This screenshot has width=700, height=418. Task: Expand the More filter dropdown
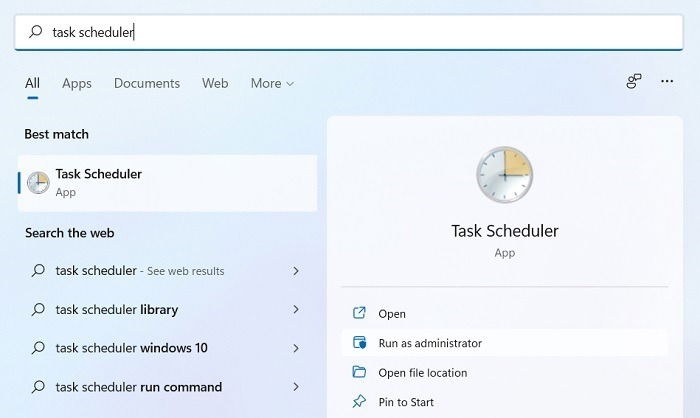(272, 84)
